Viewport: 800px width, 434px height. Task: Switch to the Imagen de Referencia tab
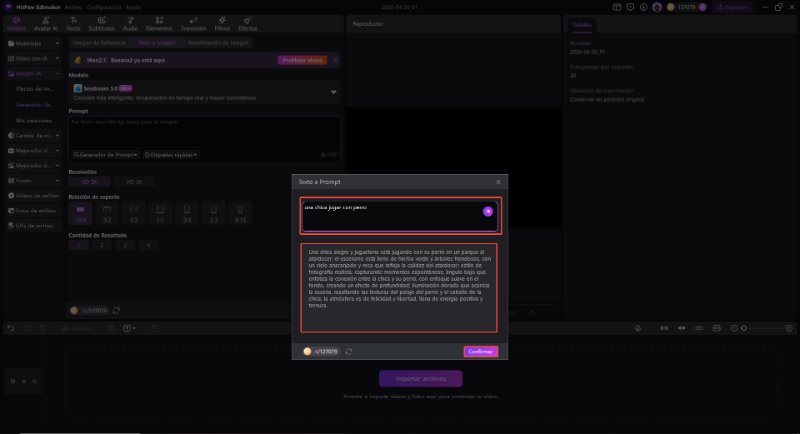[x=99, y=43]
